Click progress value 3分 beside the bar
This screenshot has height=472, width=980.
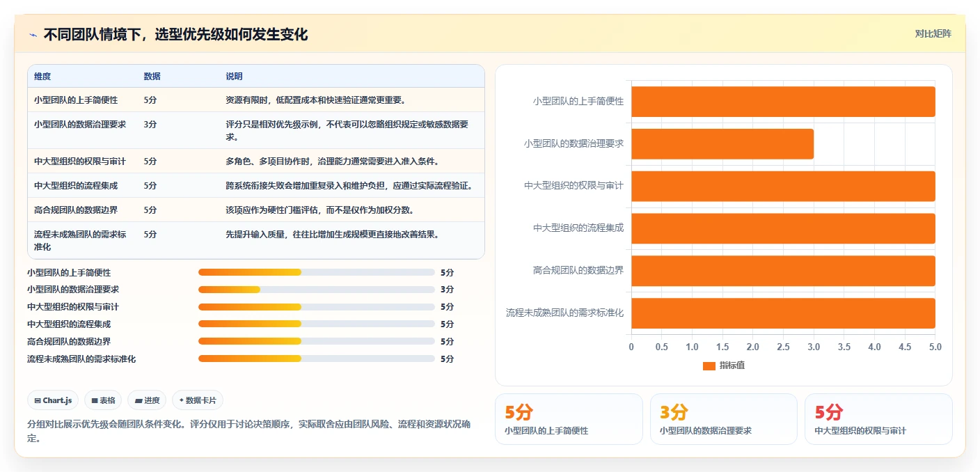click(x=447, y=290)
